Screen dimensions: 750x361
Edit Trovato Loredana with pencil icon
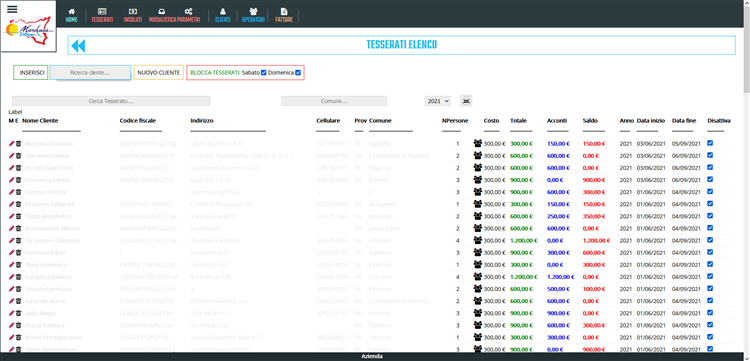point(11,289)
